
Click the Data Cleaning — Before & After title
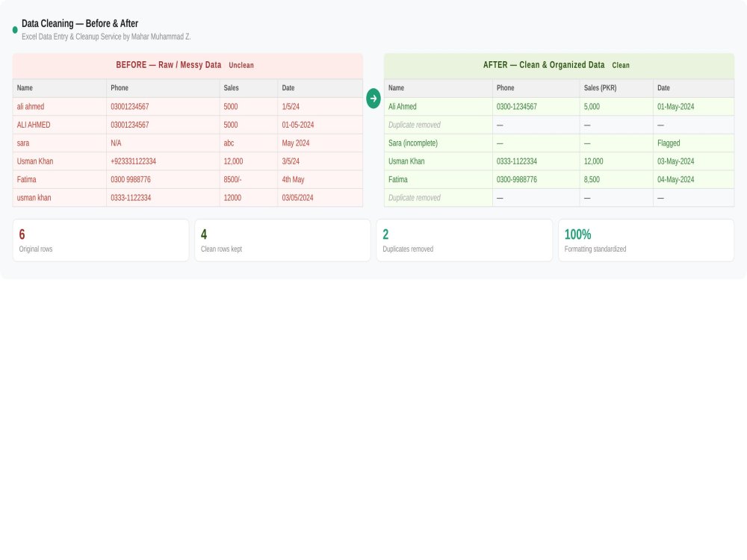coord(80,23)
